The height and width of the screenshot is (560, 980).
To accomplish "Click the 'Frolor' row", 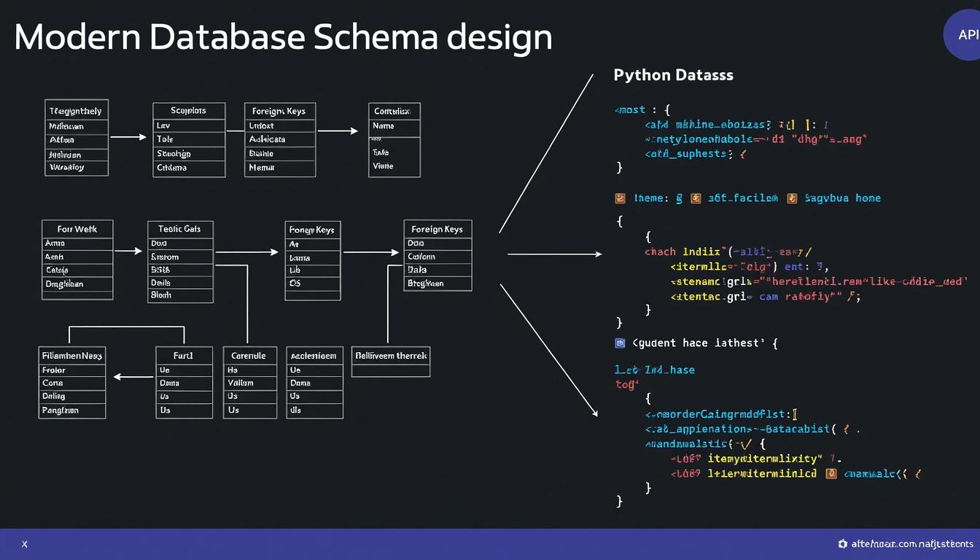I will [72, 370].
